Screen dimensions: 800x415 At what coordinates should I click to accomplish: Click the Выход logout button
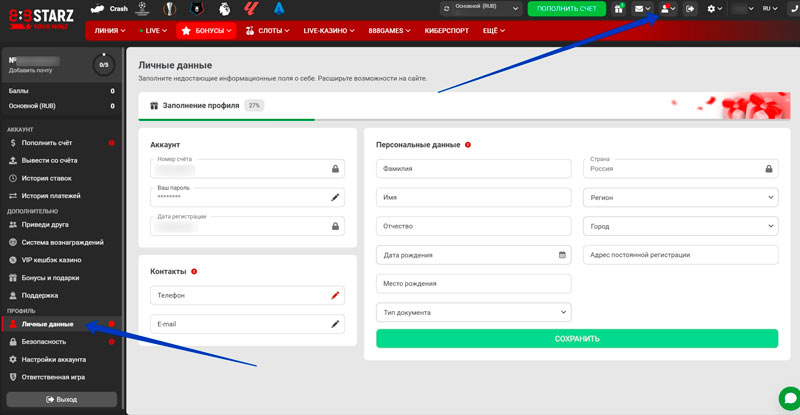(x=61, y=399)
